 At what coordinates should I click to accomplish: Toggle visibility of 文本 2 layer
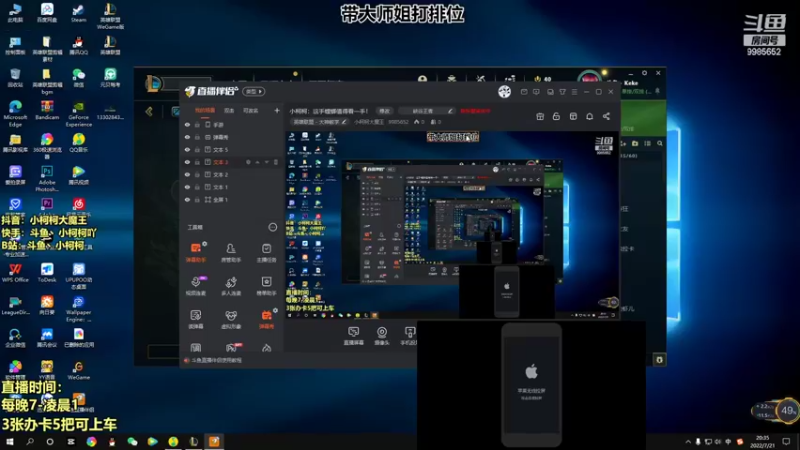[x=187, y=175]
